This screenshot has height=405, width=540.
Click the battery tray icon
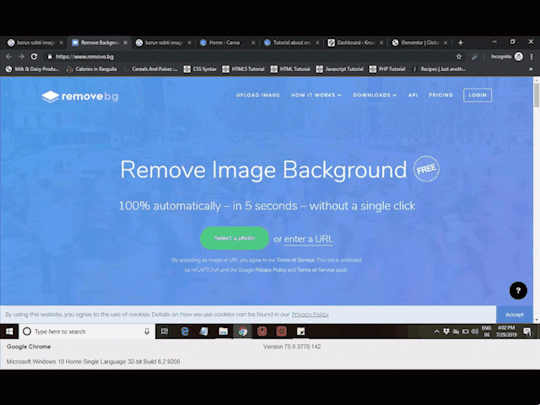[x=465, y=331]
